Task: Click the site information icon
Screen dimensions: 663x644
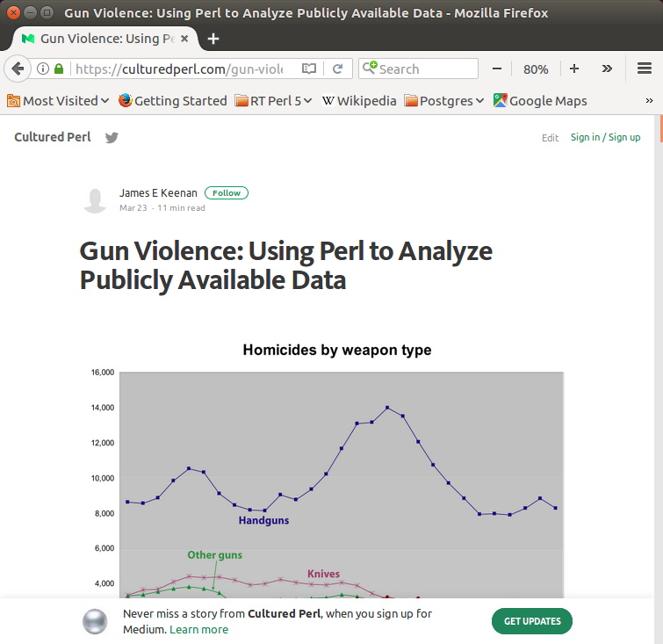Action: pos(42,69)
